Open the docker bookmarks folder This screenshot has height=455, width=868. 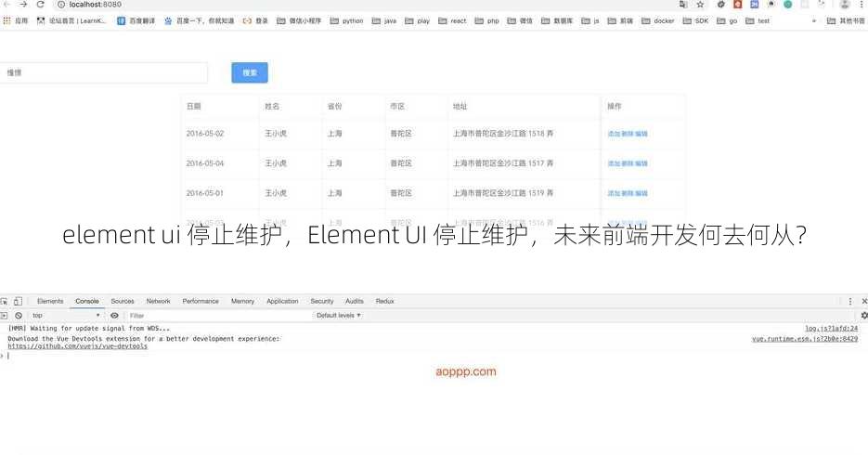click(657, 20)
